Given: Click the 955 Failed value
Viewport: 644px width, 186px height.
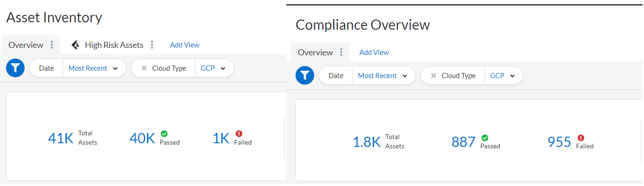Looking at the screenshot, I should (559, 142).
